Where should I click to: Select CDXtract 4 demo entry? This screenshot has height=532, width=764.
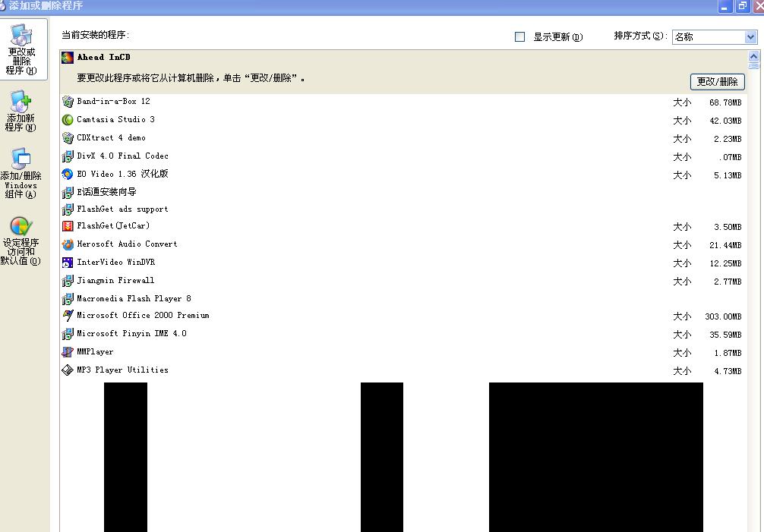point(403,138)
